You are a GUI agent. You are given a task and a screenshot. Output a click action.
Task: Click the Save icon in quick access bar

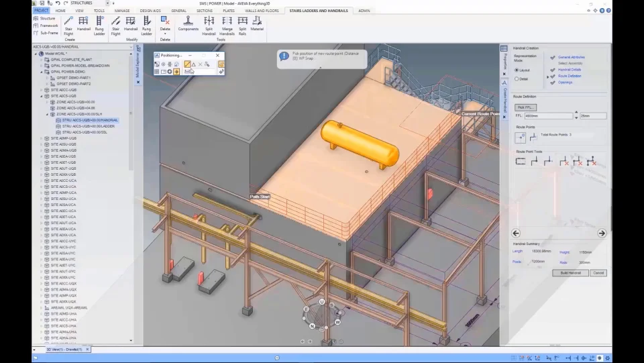click(x=42, y=3)
